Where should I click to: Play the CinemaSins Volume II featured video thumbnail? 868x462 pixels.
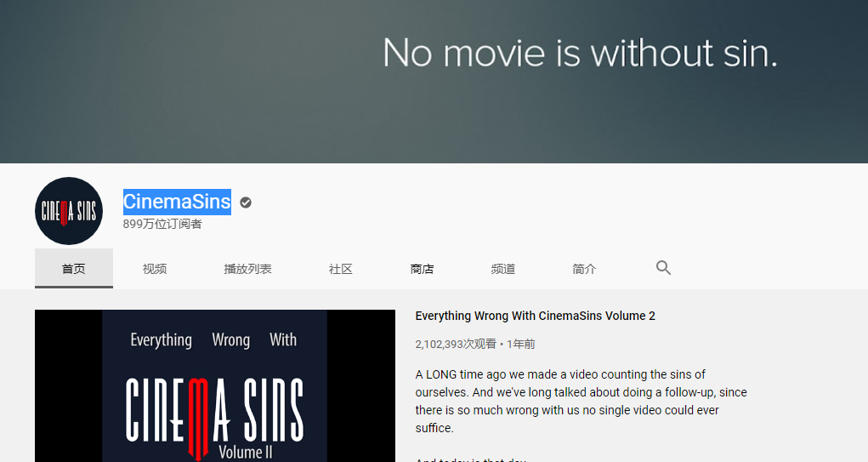point(215,385)
